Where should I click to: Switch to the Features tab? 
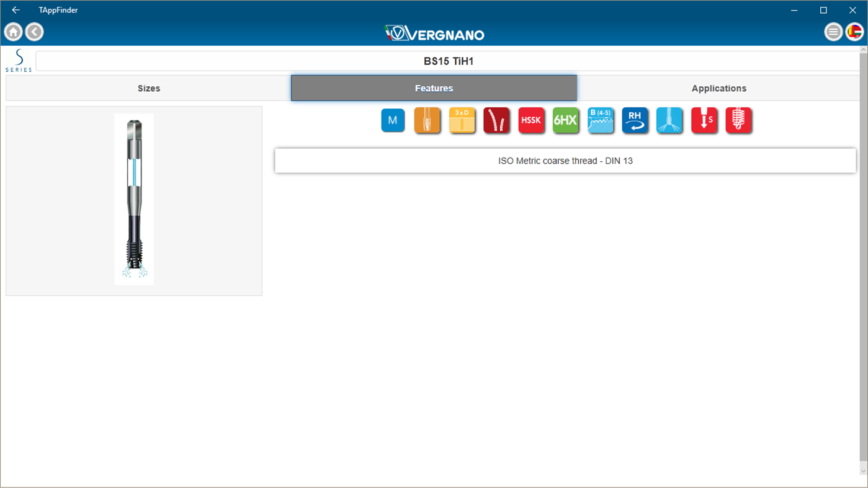(434, 88)
